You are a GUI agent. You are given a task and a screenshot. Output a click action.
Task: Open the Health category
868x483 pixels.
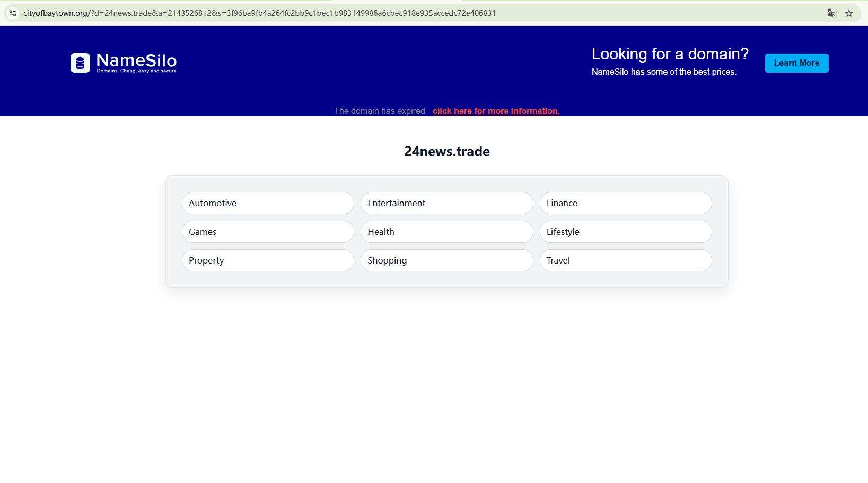click(x=446, y=232)
